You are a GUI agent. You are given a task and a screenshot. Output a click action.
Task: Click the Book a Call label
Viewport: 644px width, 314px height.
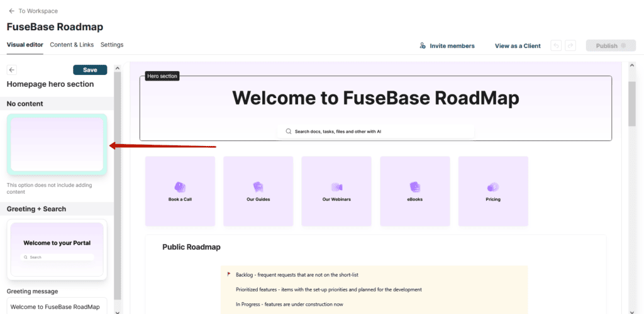point(180,199)
